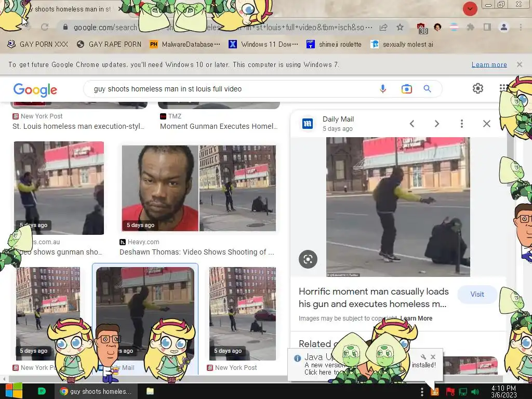The height and width of the screenshot is (399, 532).
Task: Show previous image in preview panel
Action: click(412, 124)
